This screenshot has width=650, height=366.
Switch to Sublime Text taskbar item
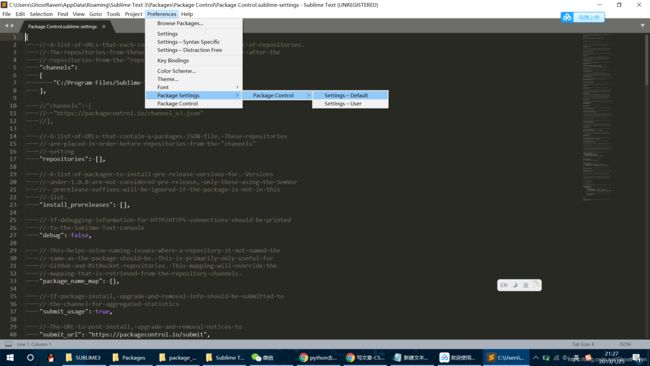[506, 357]
